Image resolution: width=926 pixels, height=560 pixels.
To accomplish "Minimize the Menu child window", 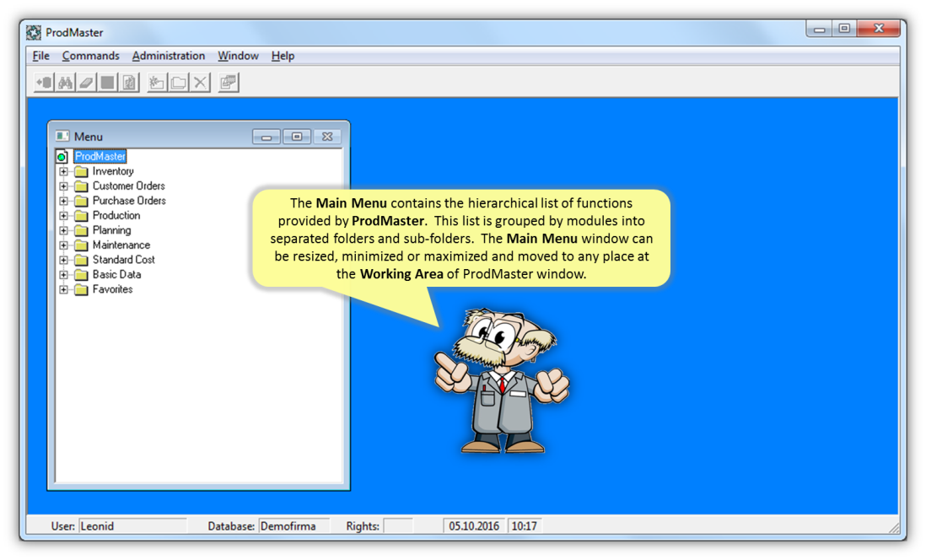I will (x=266, y=137).
